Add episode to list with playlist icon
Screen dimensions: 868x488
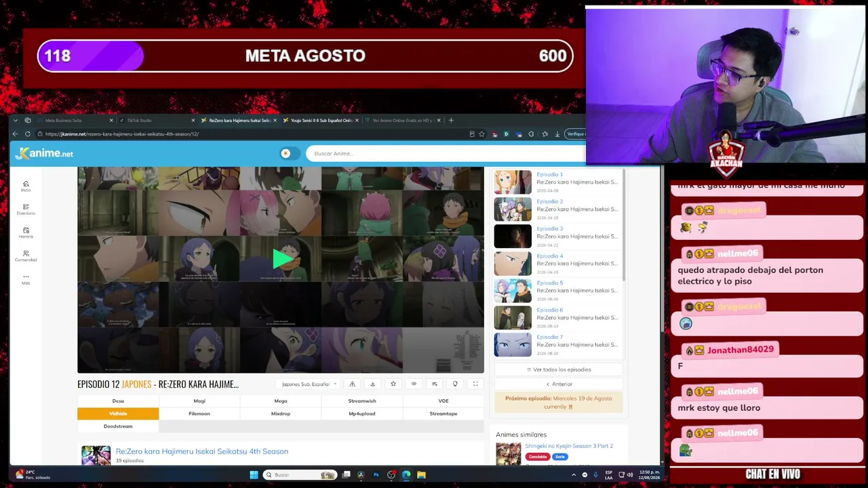(434, 384)
